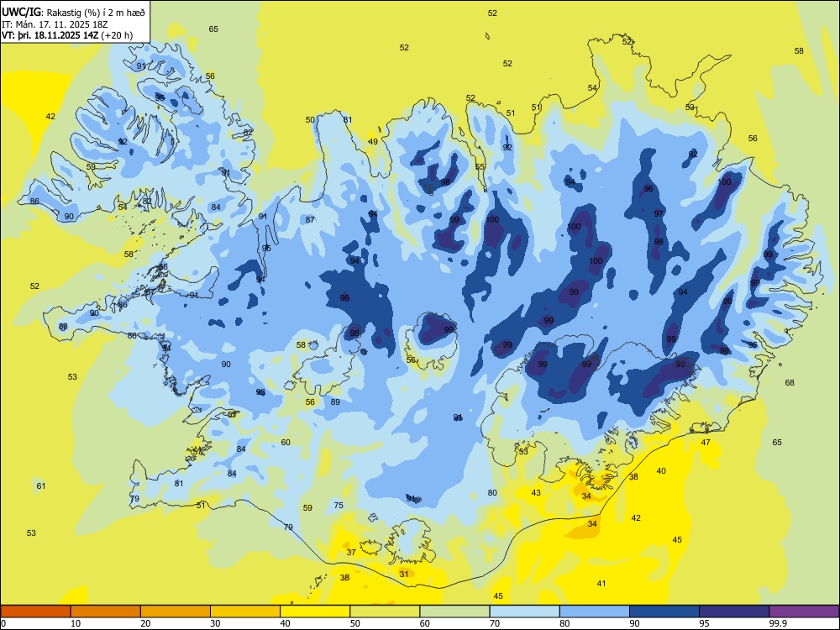
Task: Click the '41' value in the southeast sea
Action: click(601, 584)
